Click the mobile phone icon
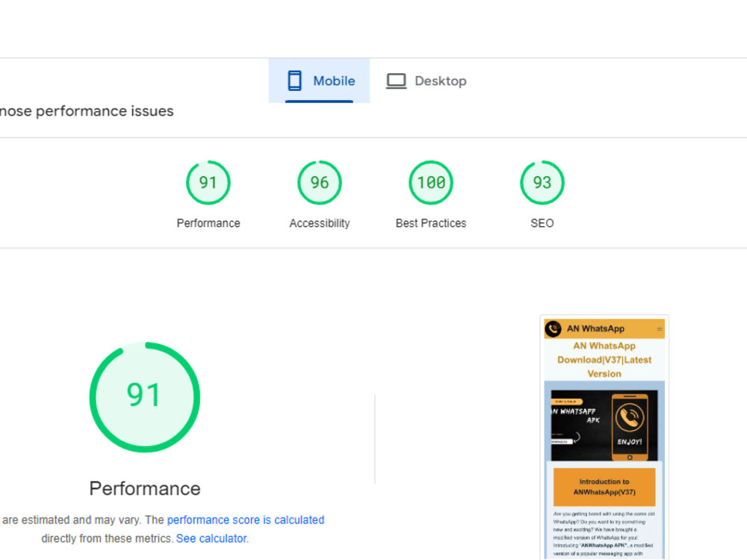The width and height of the screenshot is (747, 560). (294, 81)
